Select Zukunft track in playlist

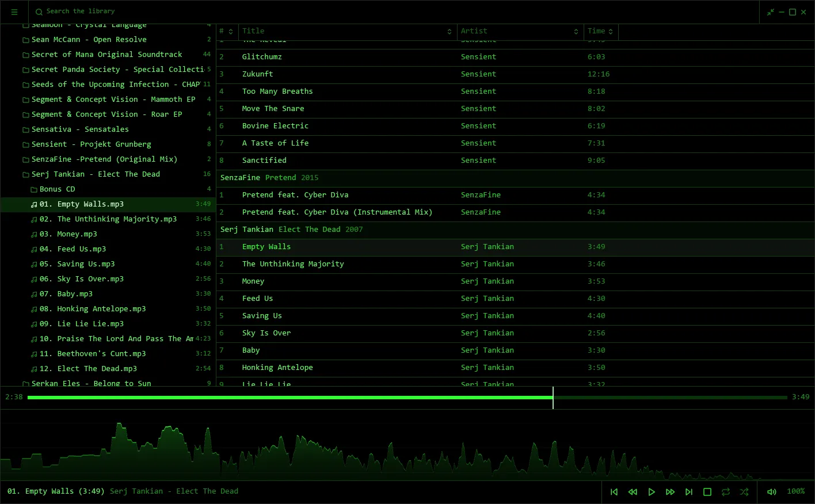coord(515,74)
